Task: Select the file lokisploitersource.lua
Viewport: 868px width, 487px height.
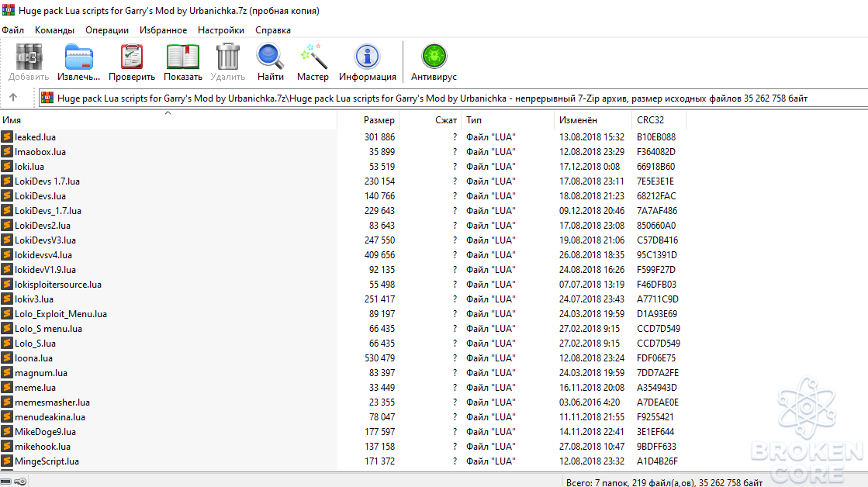Action: [58, 285]
